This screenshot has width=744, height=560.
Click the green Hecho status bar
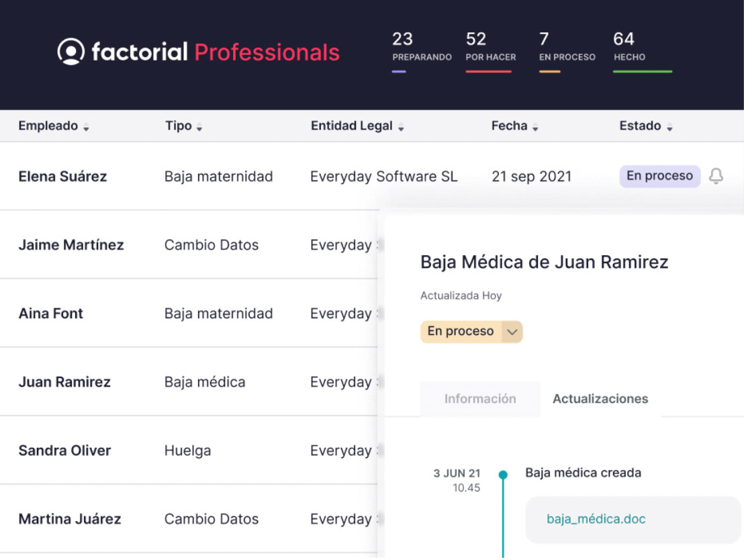642,71
